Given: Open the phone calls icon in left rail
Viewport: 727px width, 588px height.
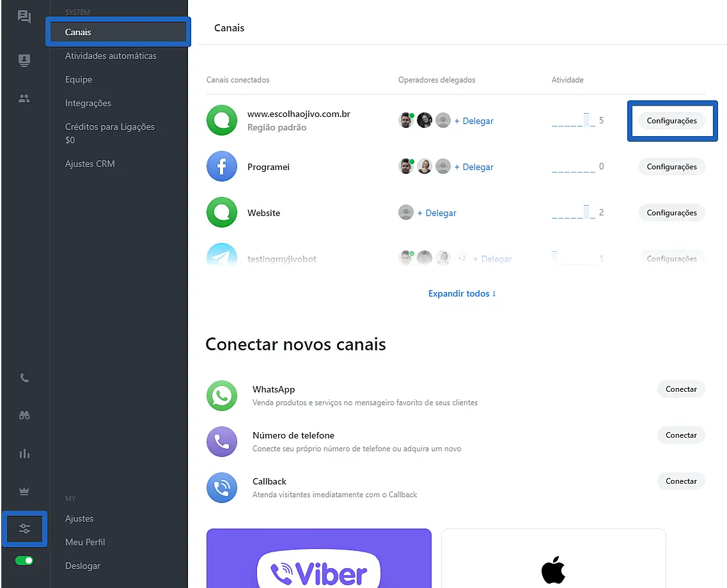Looking at the screenshot, I should click(24, 378).
